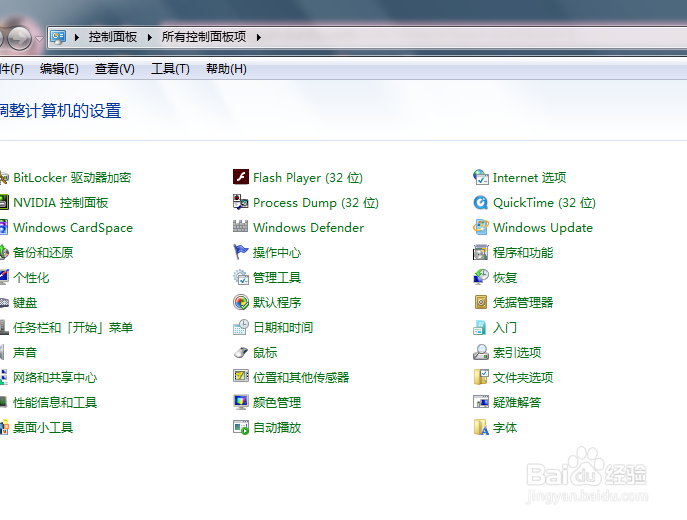
Task: Click the Windows Update icon
Action: click(481, 227)
